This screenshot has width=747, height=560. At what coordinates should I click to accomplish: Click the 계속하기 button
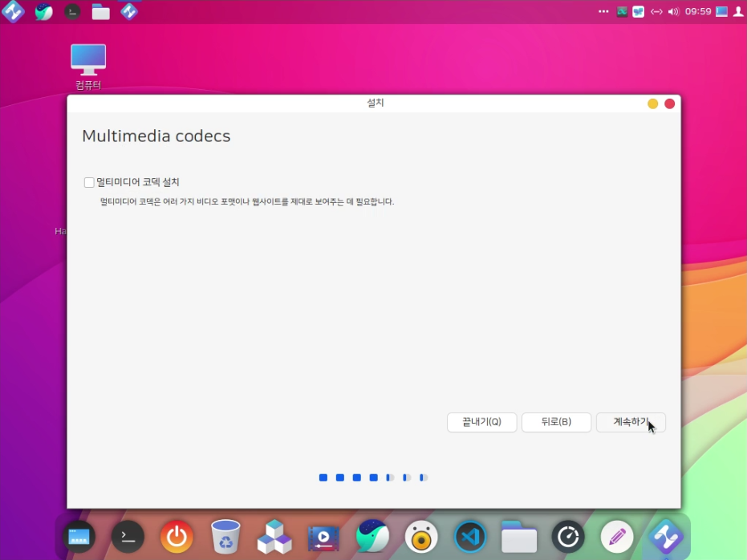(631, 422)
